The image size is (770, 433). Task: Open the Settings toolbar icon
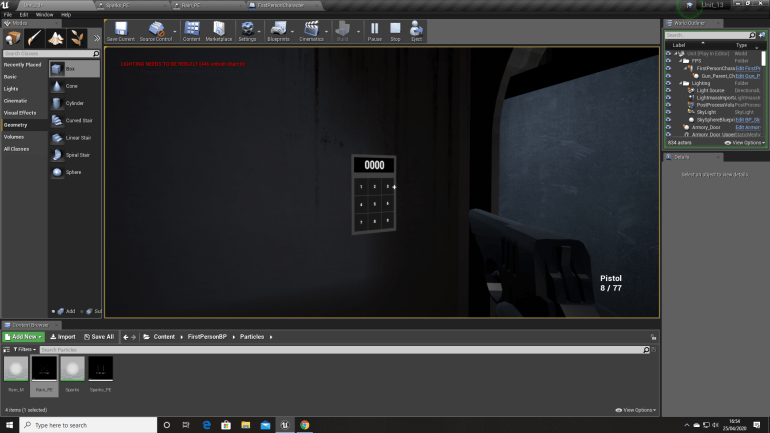[247, 31]
